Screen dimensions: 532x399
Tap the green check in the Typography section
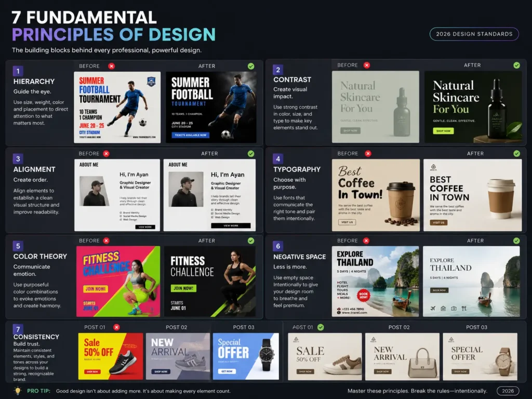tap(516, 154)
